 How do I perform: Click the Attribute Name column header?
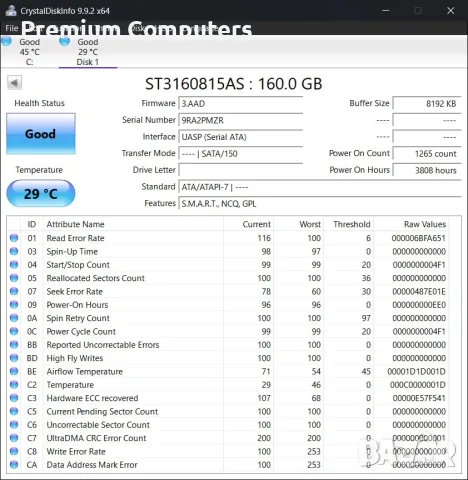click(x=75, y=224)
